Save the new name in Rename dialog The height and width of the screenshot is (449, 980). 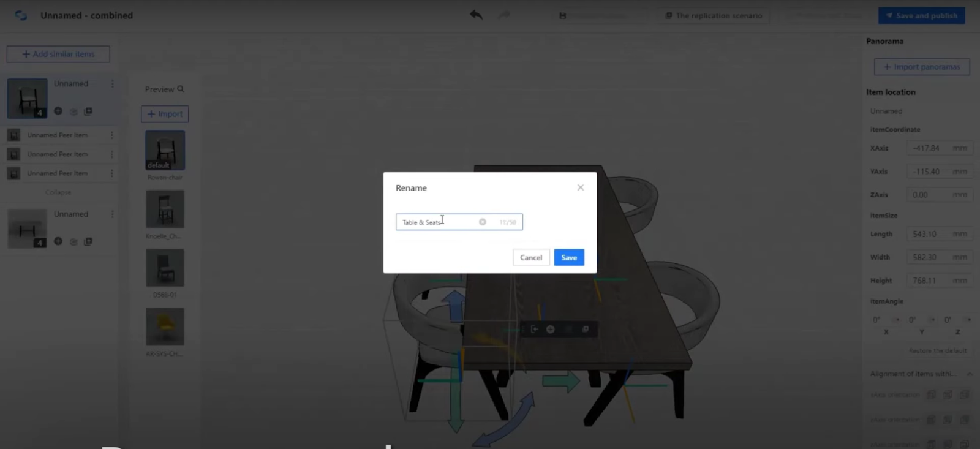tap(569, 257)
